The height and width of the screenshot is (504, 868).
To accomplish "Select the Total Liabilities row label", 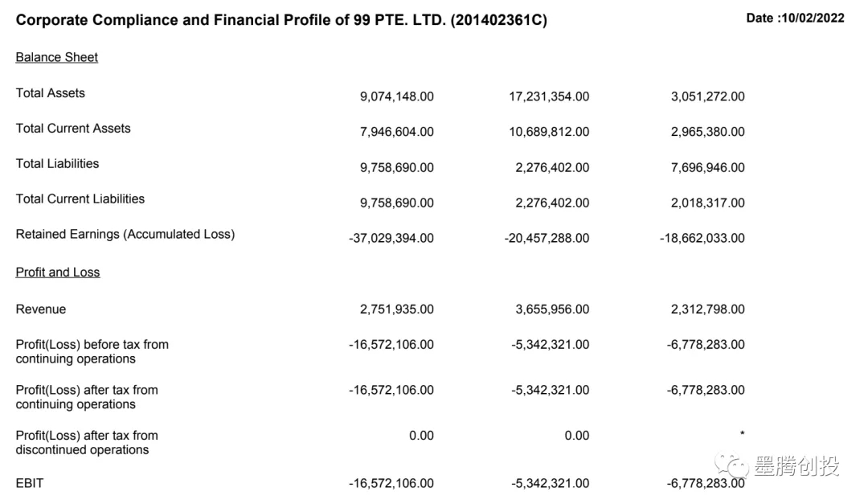I will [x=58, y=164].
